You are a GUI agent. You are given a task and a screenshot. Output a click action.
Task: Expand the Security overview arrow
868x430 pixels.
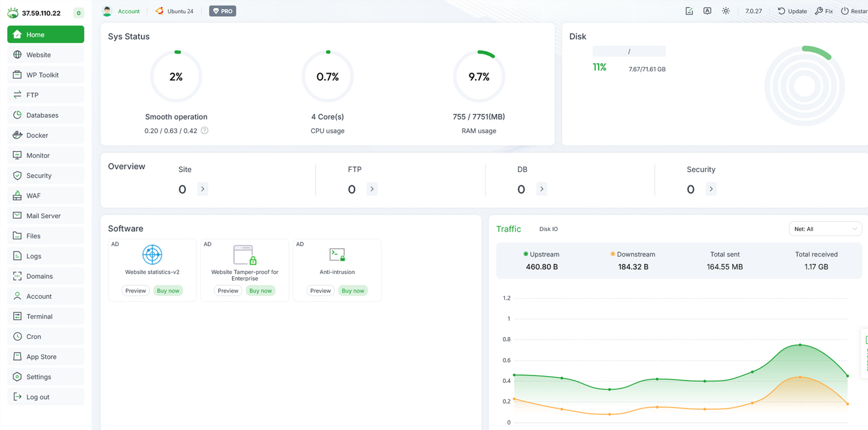click(711, 189)
